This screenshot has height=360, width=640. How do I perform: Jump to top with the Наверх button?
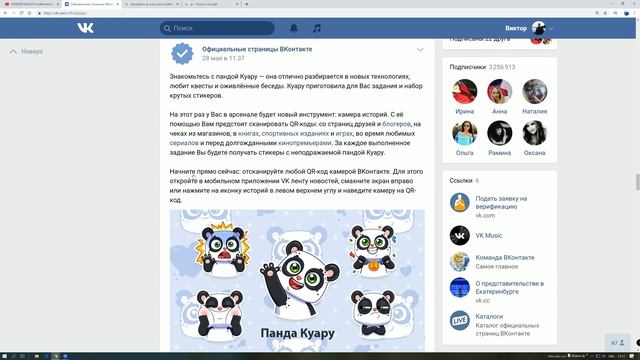point(26,51)
